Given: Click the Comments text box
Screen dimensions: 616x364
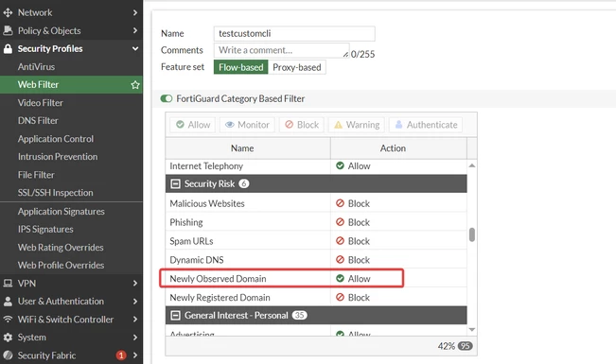Looking at the screenshot, I should coord(282,50).
